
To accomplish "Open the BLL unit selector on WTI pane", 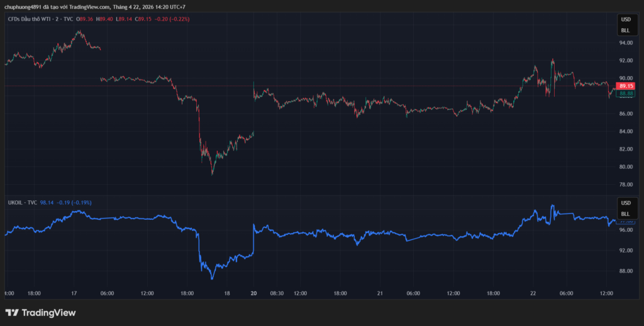I will click(625, 30).
